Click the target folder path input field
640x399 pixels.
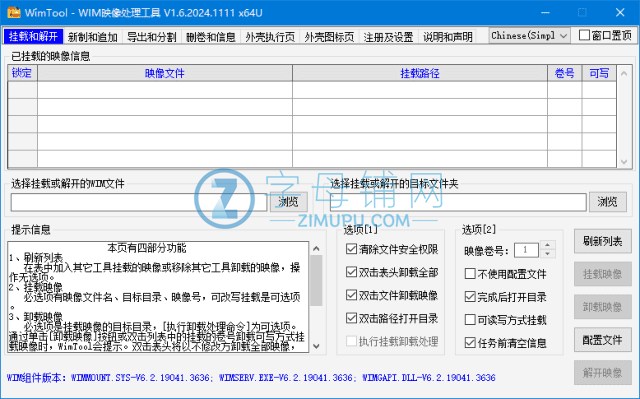pyautogui.click(x=458, y=202)
